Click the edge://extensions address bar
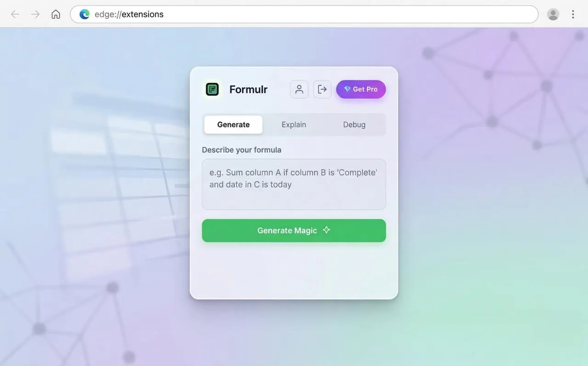Viewport: 588px width, 366px height. point(304,14)
